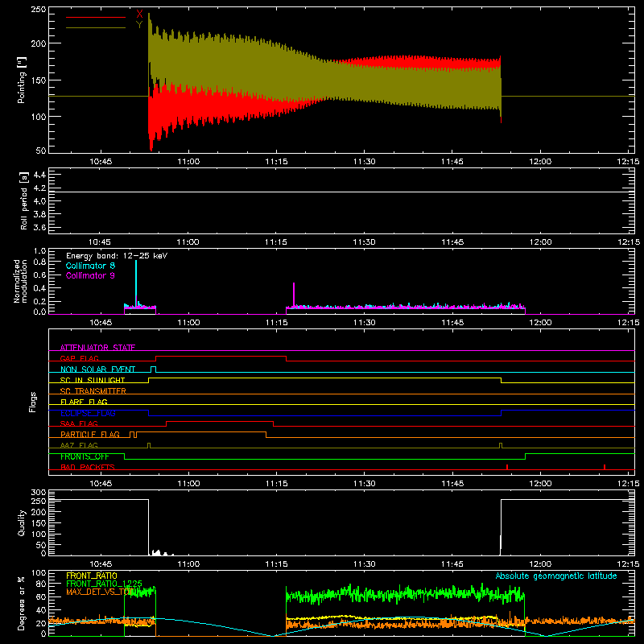Select the PARTICLE_FLAG label
Screen dimensions: 644x644
tap(90, 434)
